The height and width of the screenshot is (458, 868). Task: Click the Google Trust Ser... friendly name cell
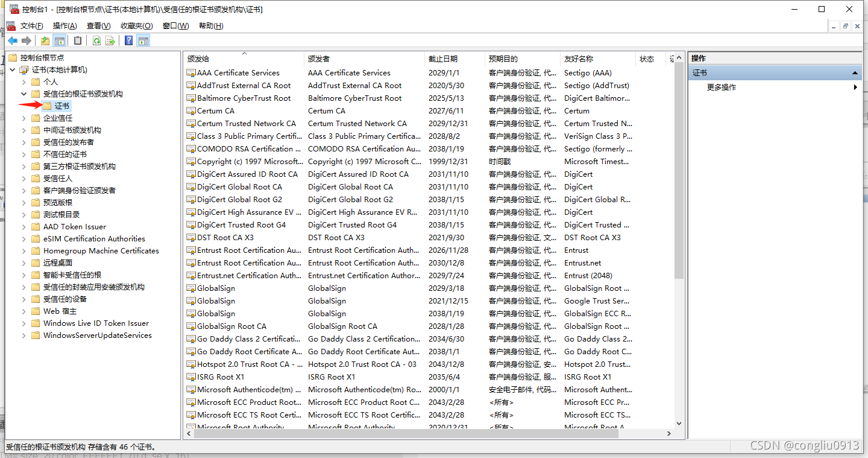(x=597, y=301)
